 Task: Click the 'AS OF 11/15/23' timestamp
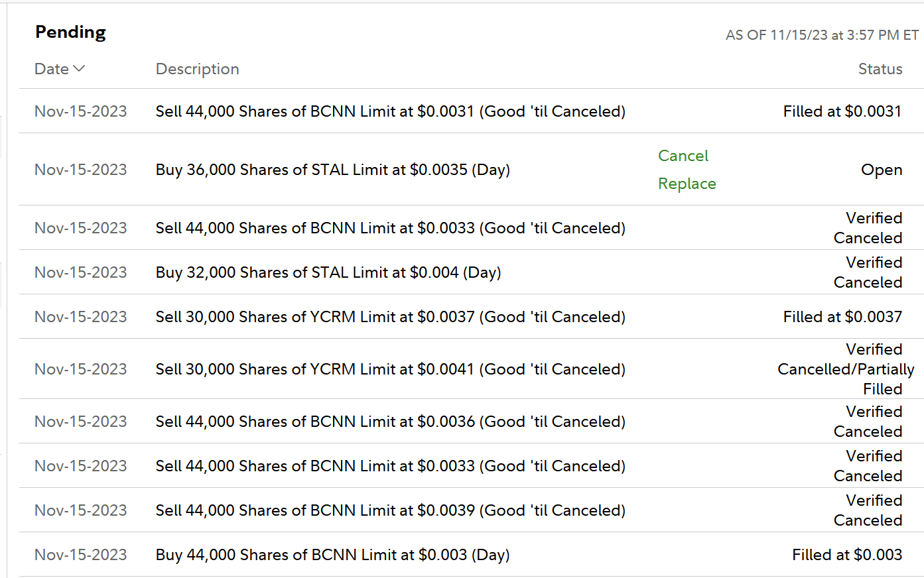pos(821,35)
